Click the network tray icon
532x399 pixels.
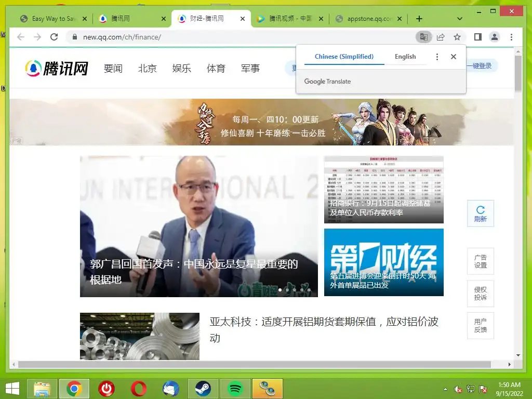pos(471,389)
